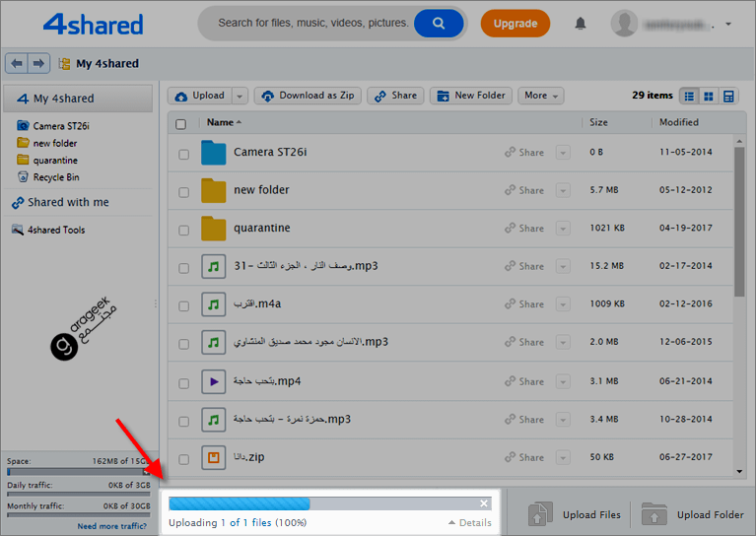The width and height of the screenshot is (756, 536).
Task: Switch to list view icon
Action: click(x=689, y=96)
